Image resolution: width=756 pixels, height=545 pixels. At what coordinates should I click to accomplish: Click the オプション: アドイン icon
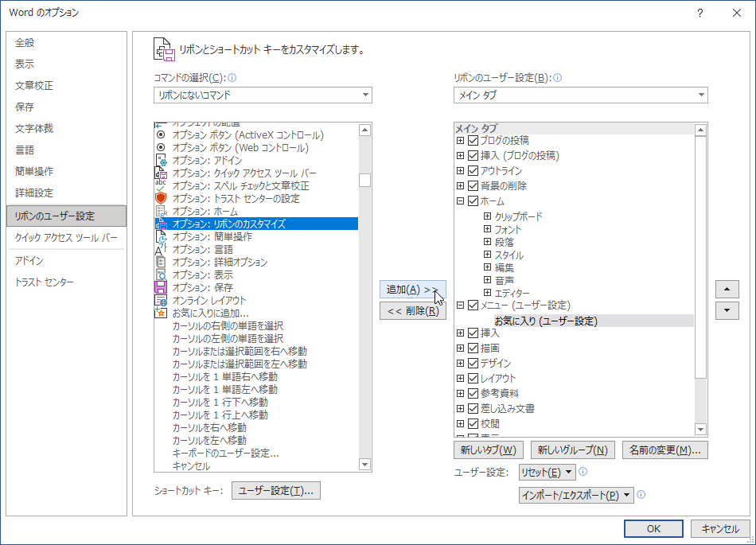[161, 160]
